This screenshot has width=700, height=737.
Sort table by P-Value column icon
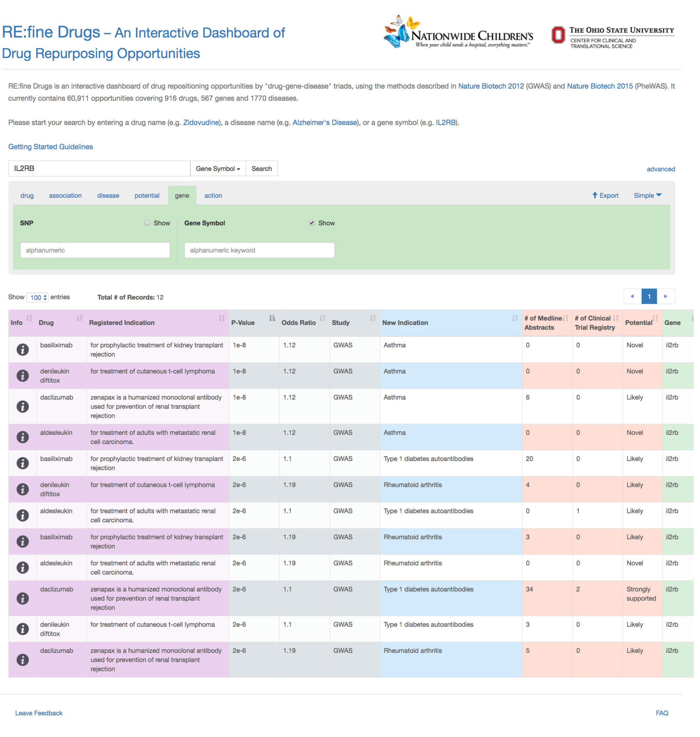coord(272,318)
